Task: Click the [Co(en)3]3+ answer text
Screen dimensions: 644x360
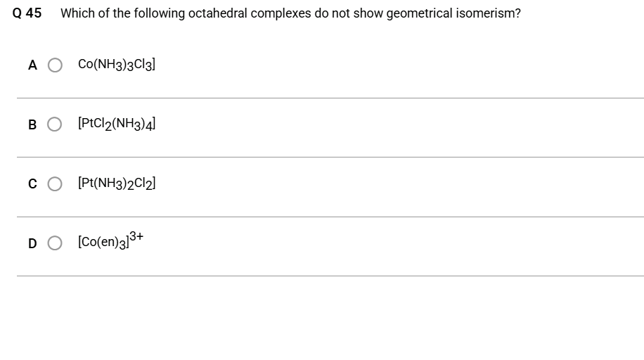Action: coord(110,240)
